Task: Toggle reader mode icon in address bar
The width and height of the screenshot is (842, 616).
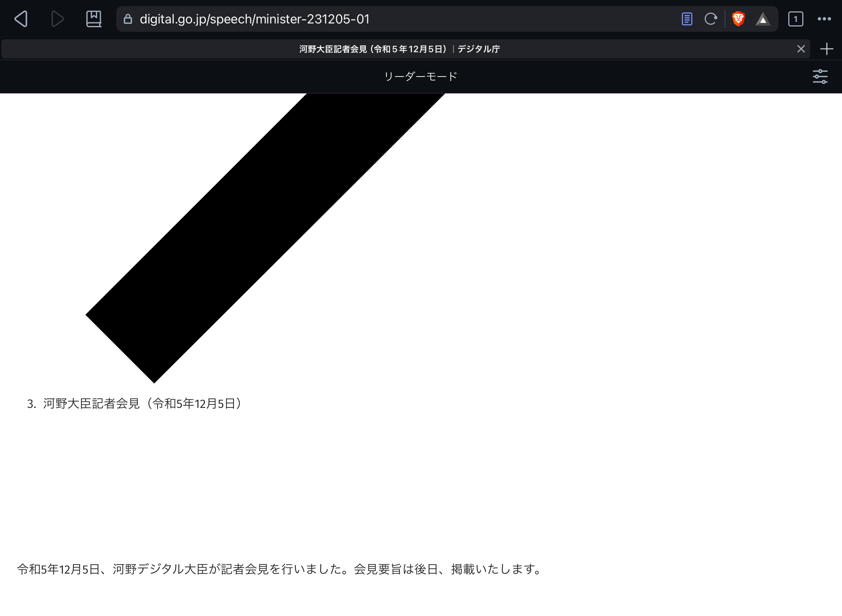Action: (687, 19)
